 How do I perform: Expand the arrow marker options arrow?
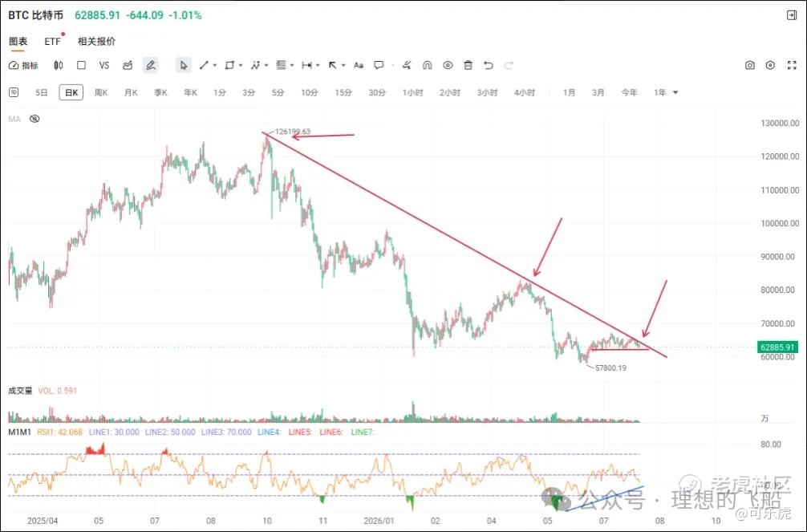(x=343, y=66)
